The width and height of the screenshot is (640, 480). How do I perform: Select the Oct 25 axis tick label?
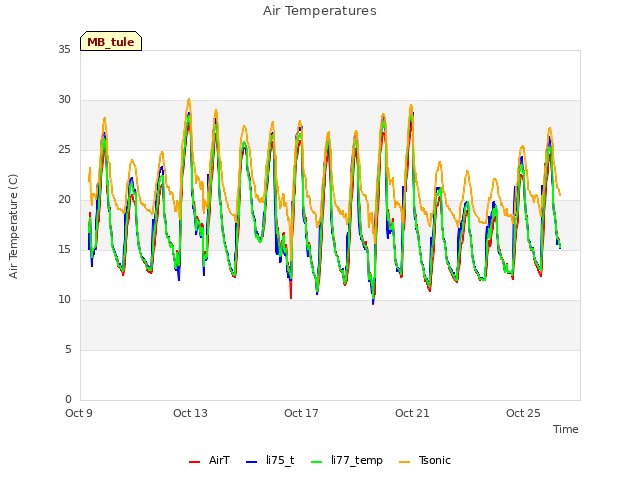point(523,413)
